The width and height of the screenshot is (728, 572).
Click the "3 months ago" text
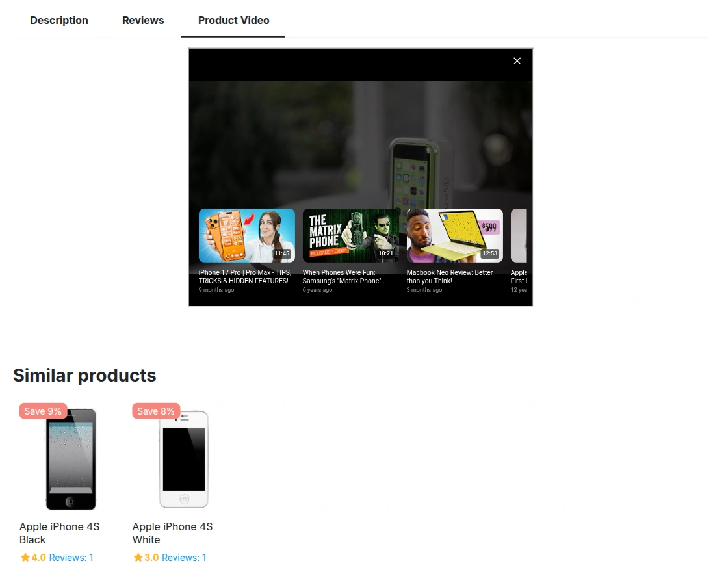(x=424, y=290)
